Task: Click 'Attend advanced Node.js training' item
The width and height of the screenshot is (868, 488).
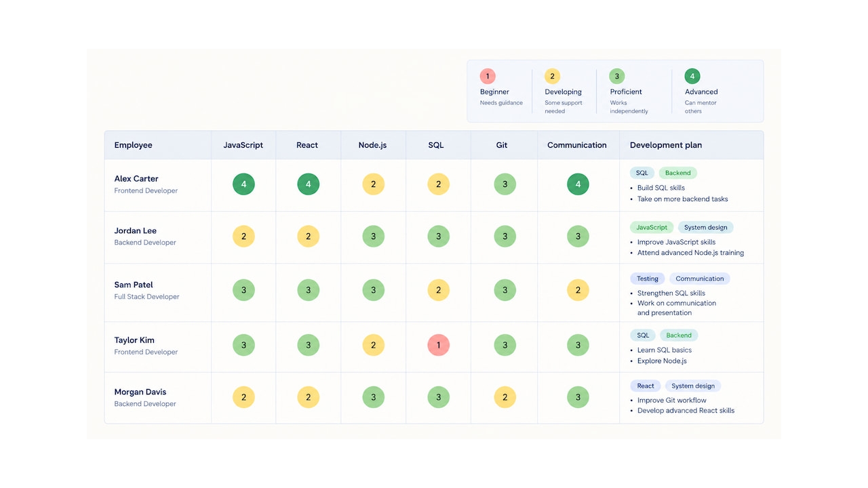Action: [x=690, y=253]
